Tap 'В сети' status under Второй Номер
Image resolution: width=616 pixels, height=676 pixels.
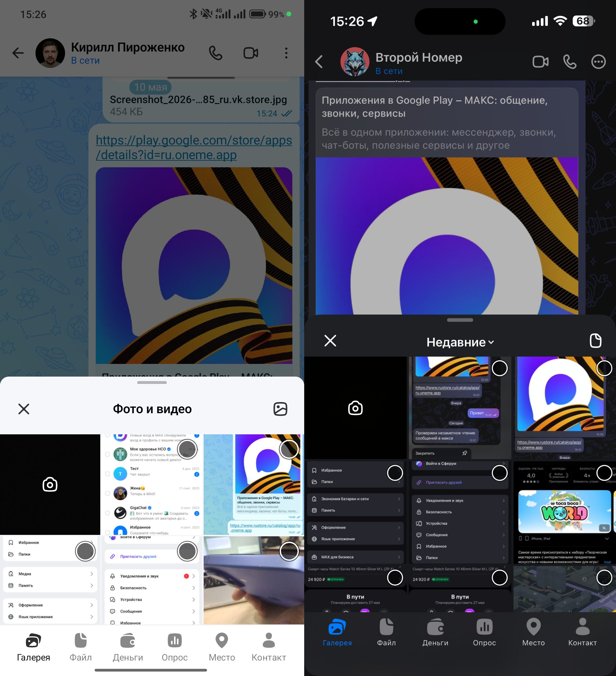pos(389,71)
